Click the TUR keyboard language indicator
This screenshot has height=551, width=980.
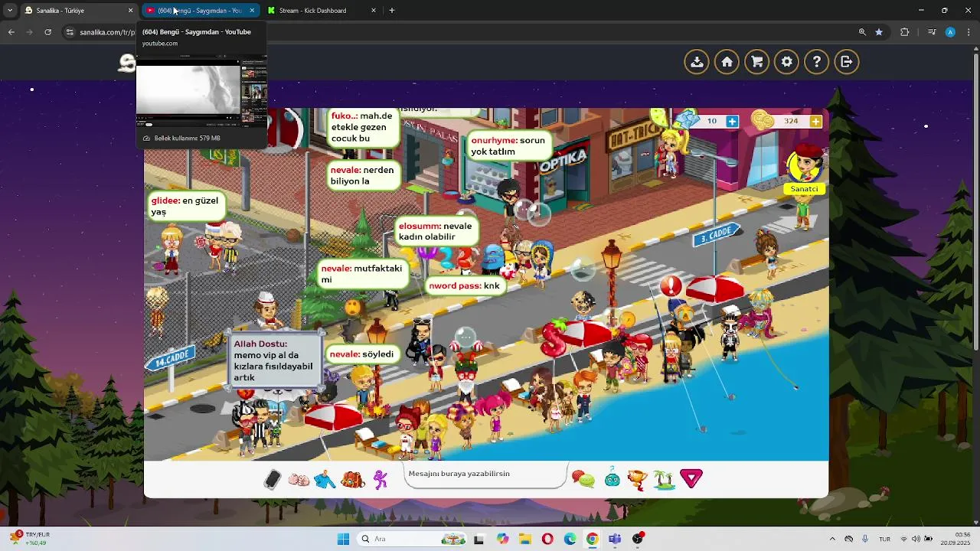[884, 539]
